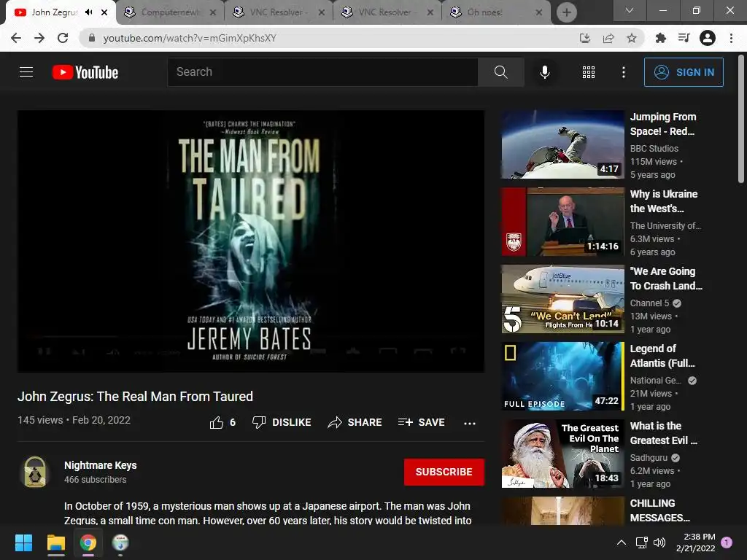Switch to the first VNC Resolver tab
The image size is (747, 560).
278,12
